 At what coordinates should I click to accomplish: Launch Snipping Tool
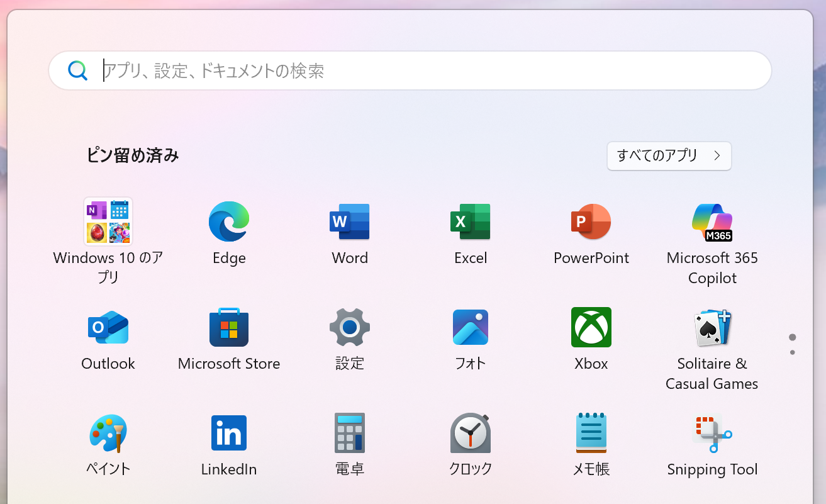pyautogui.click(x=712, y=433)
